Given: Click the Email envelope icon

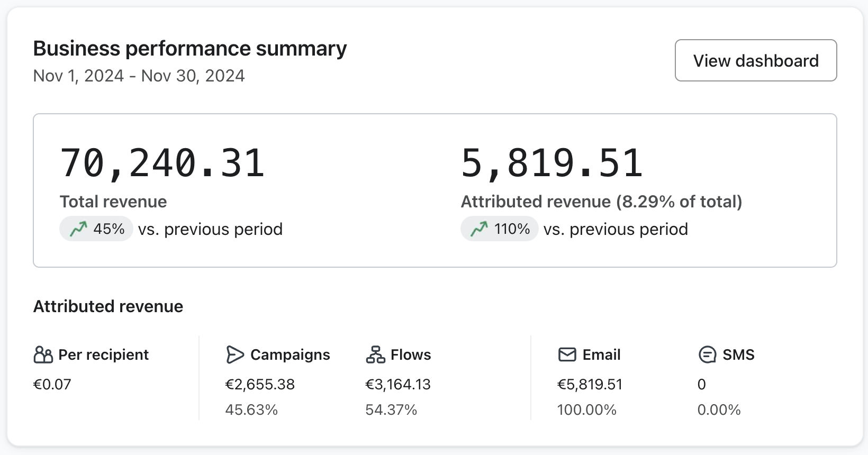Looking at the screenshot, I should 567,354.
